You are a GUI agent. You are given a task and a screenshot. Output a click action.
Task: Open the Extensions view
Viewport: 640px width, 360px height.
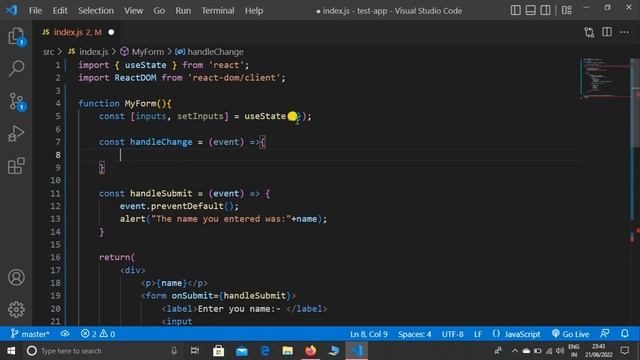16,166
